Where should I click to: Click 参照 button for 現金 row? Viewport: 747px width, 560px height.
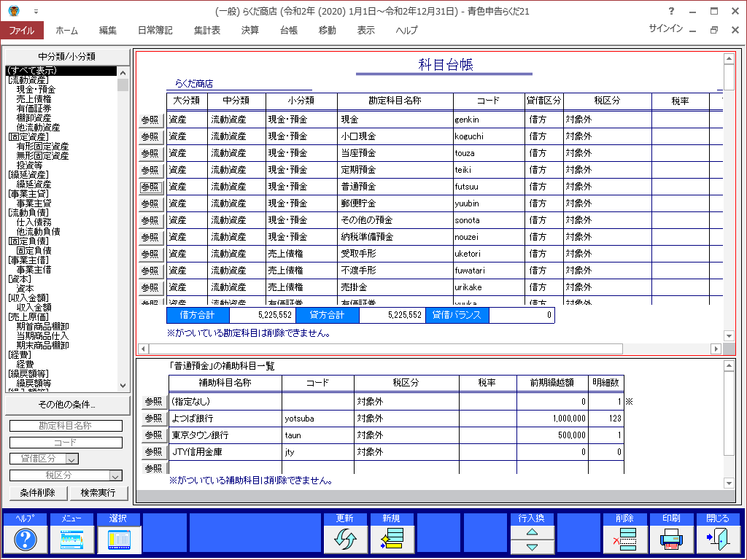150,120
